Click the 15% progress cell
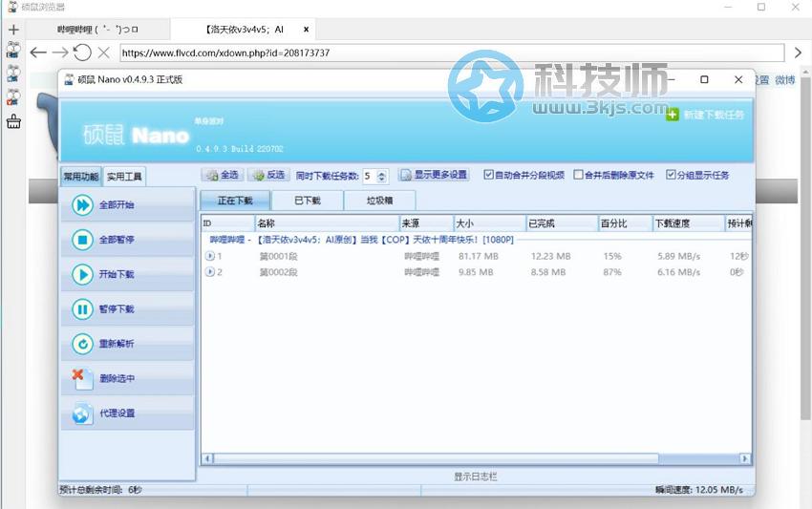The height and width of the screenshot is (509, 812). tap(612, 256)
